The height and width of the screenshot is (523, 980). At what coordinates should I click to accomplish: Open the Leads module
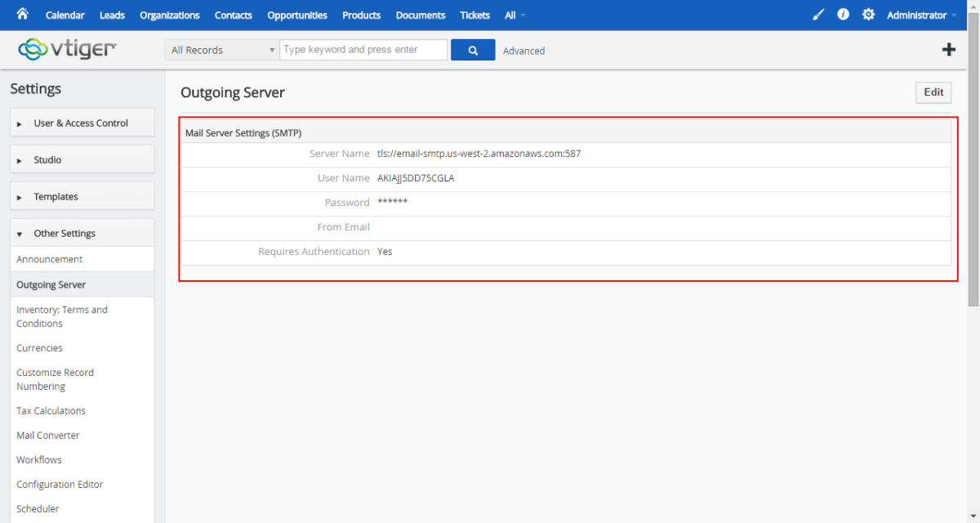(113, 15)
